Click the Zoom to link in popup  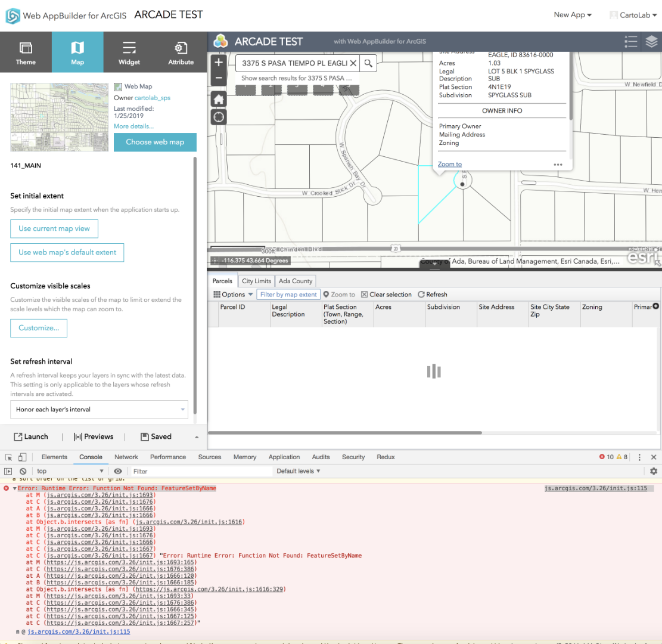point(450,164)
